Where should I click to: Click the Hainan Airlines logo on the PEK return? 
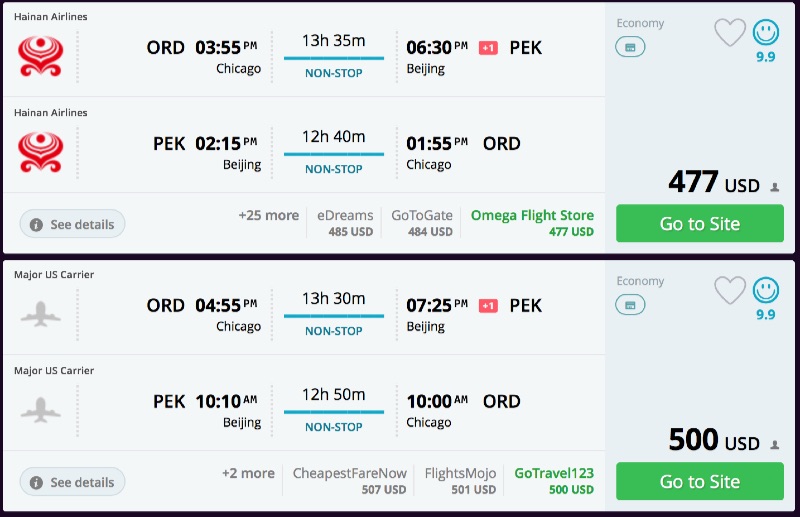pos(40,153)
